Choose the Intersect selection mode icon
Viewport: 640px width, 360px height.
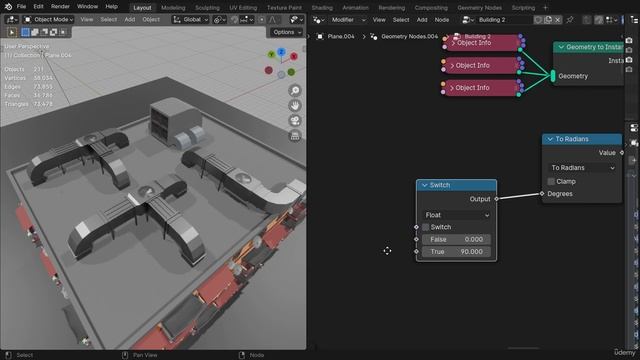coord(63,32)
